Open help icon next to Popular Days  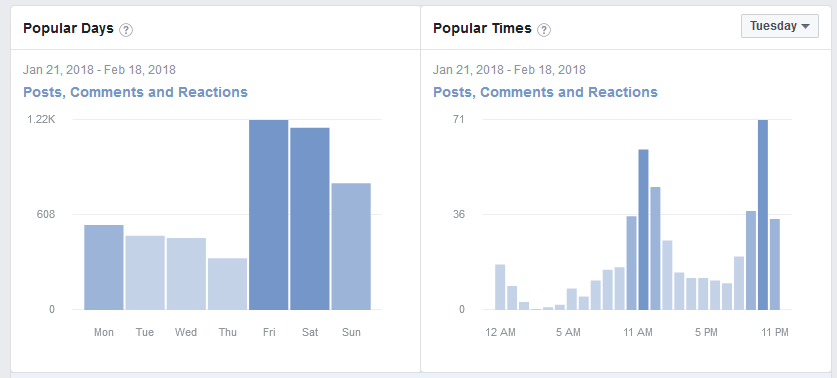[126, 30]
